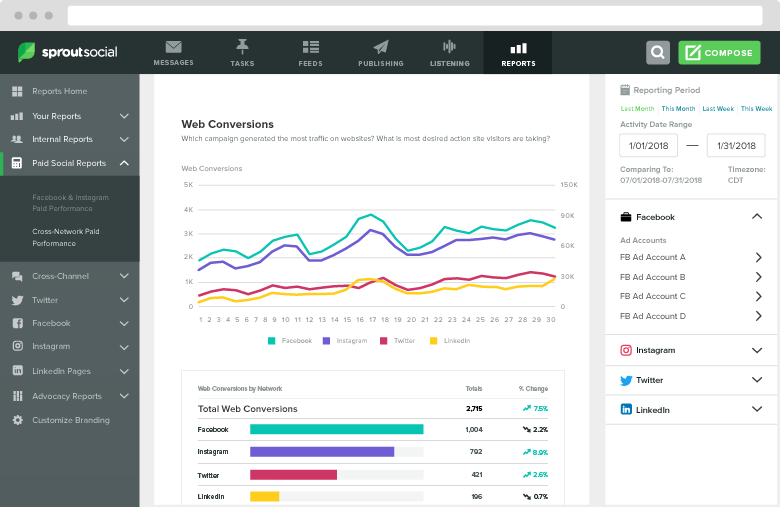Expand the Internal Reports section chevron
This screenshot has height=507, width=780.
tap(124, 139)
